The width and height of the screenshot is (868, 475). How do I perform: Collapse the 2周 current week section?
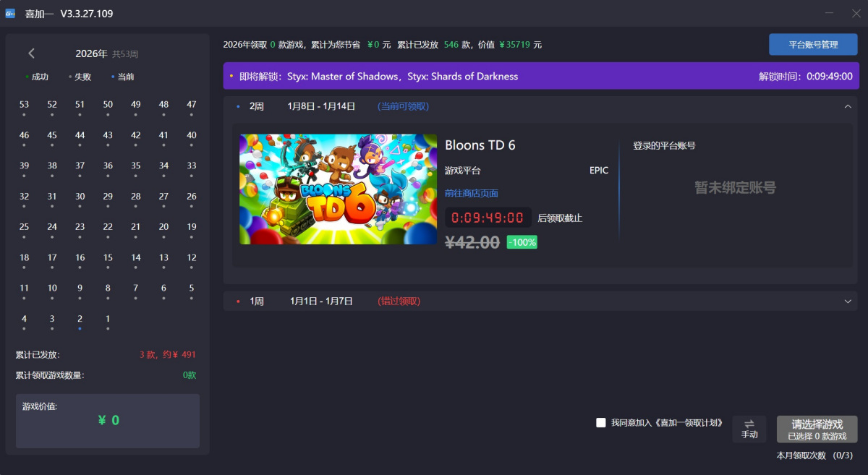click(x=847, y=106)
